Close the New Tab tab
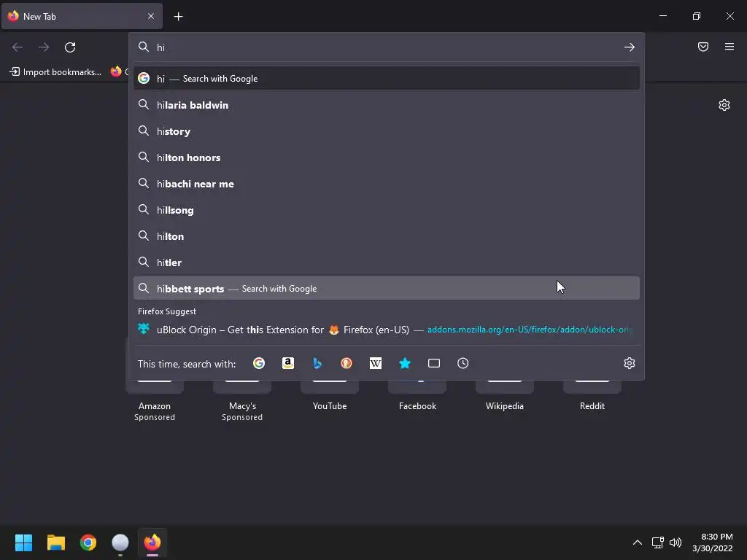The image size is (747, 560). coord(151,16)
